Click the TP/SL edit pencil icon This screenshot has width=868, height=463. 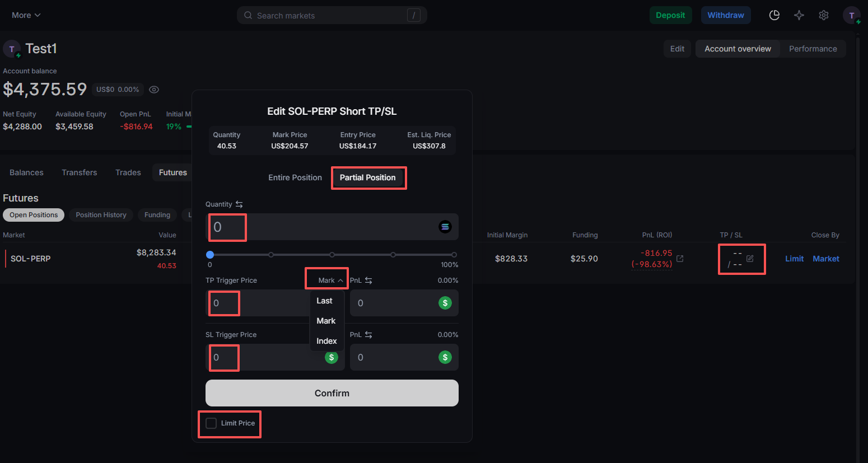pos(750,259)
